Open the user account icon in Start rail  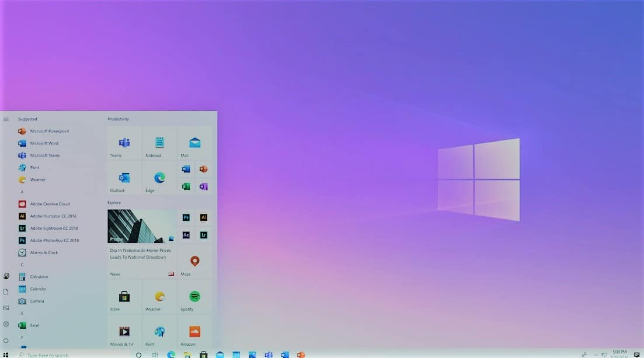click(x=6, y=276)
